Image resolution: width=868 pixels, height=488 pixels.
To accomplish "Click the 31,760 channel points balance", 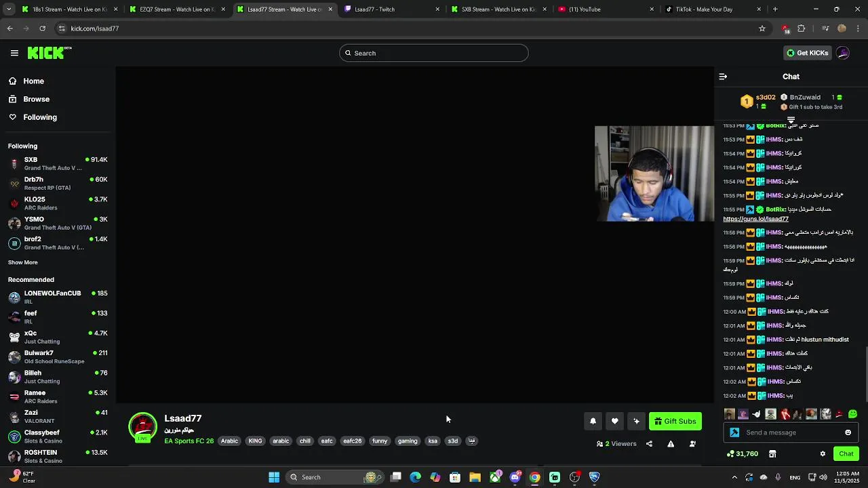I will point(742,454).
